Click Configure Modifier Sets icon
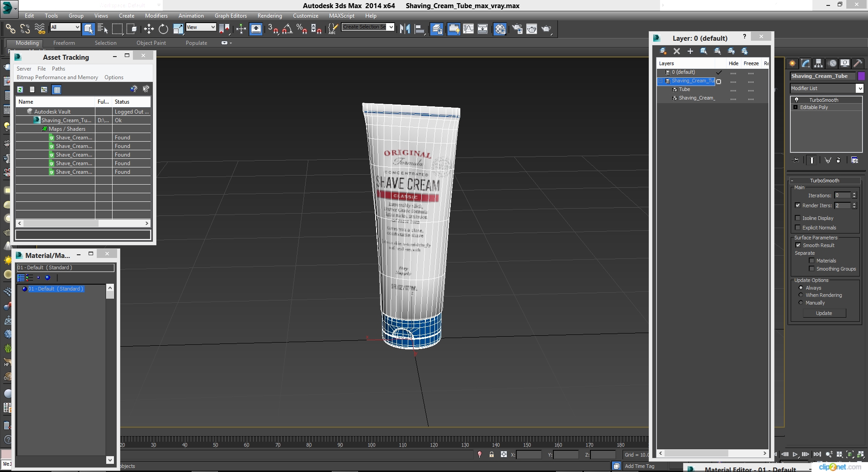Image resolution: width=868 pixels, height=472 pixels. [x=854, y=160]
